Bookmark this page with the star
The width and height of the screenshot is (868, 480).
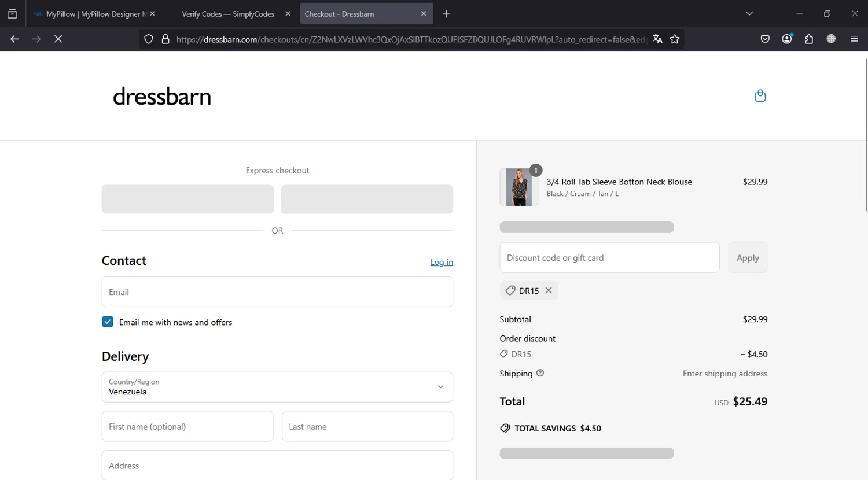[675, 39]
